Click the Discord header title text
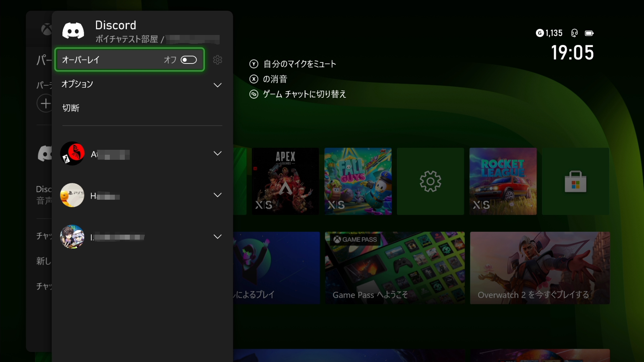 click(116, 25)
